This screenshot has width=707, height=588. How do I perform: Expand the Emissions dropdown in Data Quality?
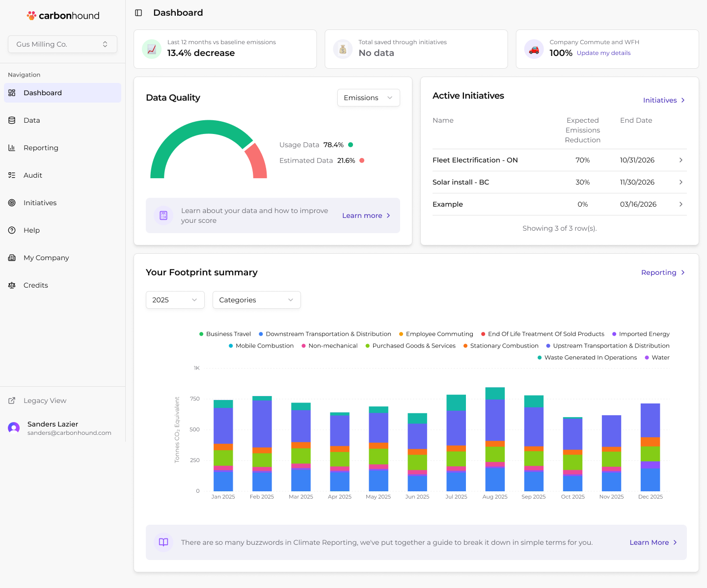[x=369, y=98]
